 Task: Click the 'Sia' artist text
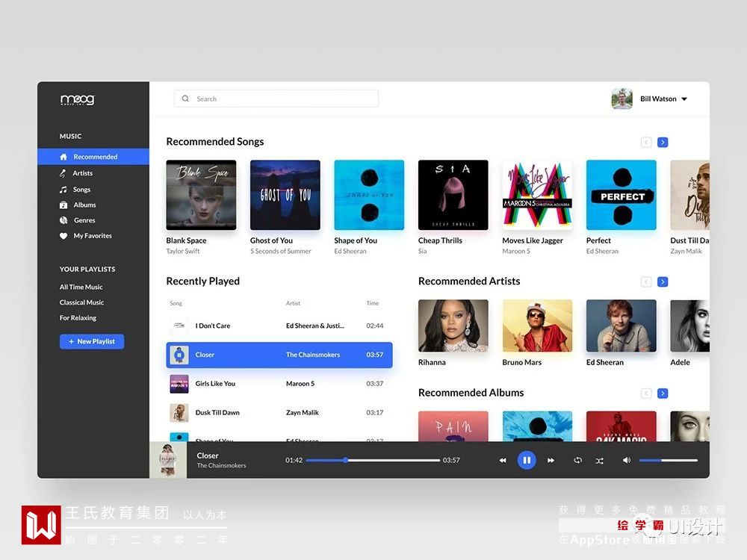click(423, 251)
